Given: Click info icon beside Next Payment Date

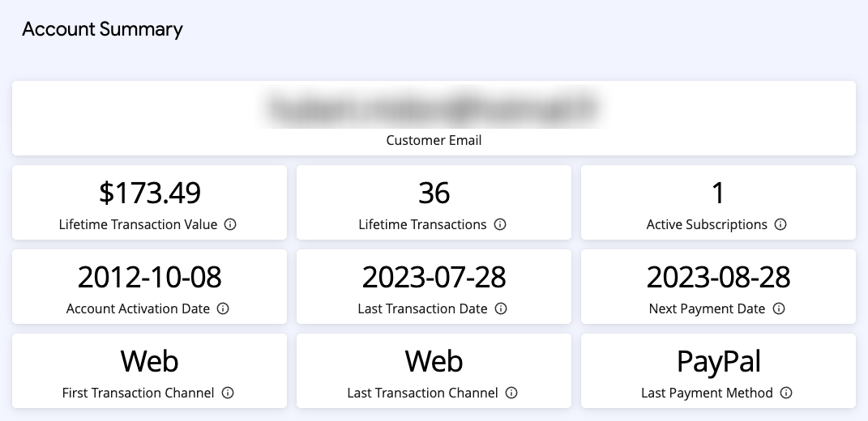Looking at the screenshot, I should coord(779,308).
